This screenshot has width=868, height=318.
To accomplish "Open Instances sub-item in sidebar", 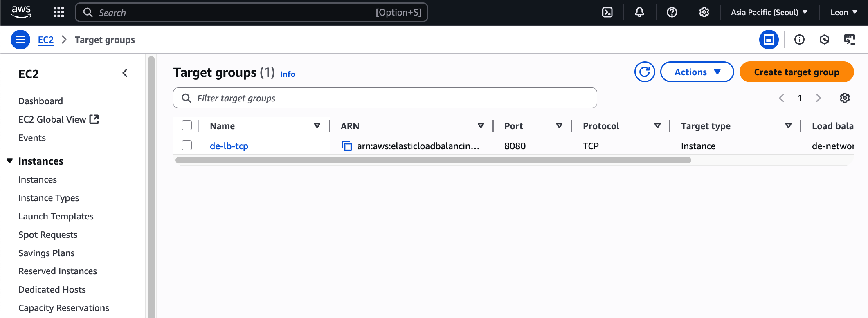I will [38, 179].
